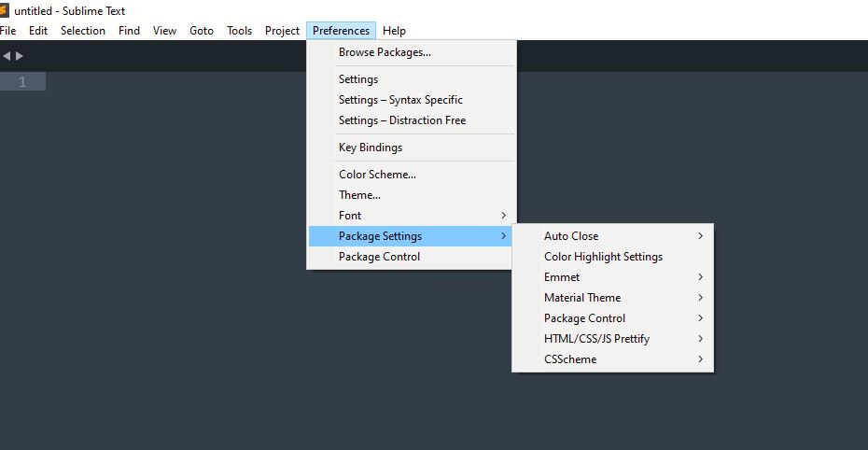Open the View menu
The height and width of the screenshot is (450, 868).
[164, 31]
